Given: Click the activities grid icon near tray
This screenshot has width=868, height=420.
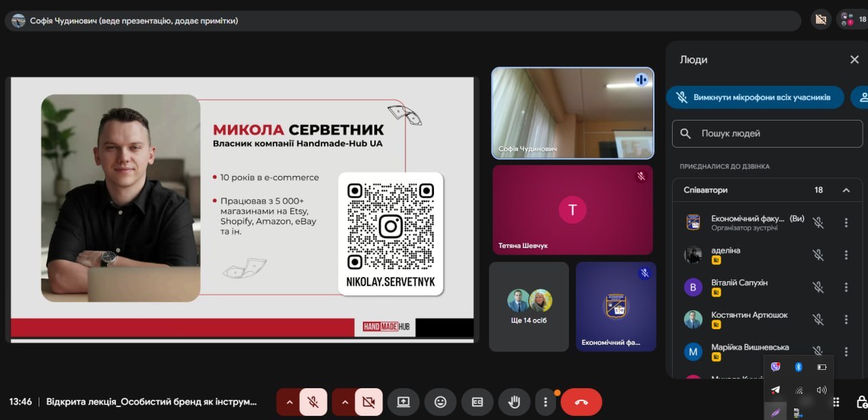Looking at the screenshot, I should click(x=835, y=402).
